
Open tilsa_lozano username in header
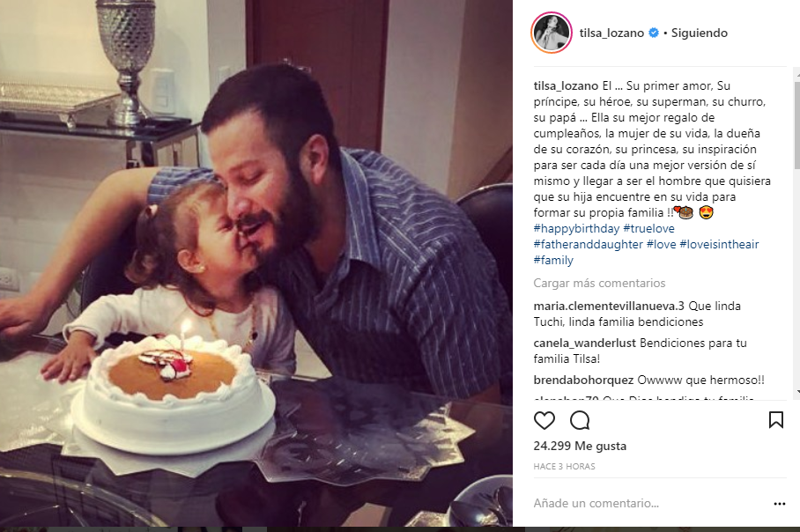(x=611, y=33)
